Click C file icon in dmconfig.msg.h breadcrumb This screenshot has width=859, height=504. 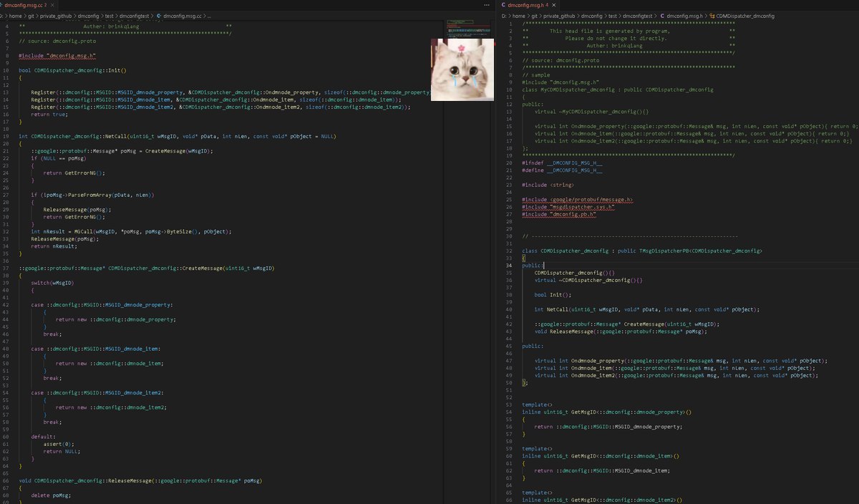click(x=662, y=16)
